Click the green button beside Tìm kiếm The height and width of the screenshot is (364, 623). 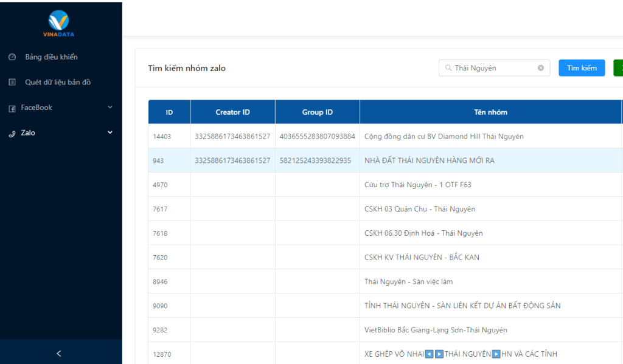(618, 68)
